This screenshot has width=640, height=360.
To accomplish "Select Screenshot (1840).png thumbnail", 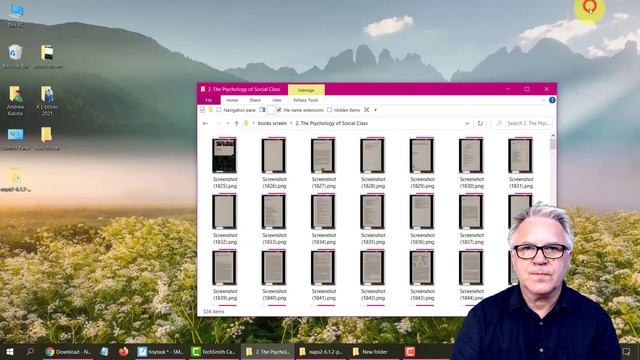I will (274, 267).
